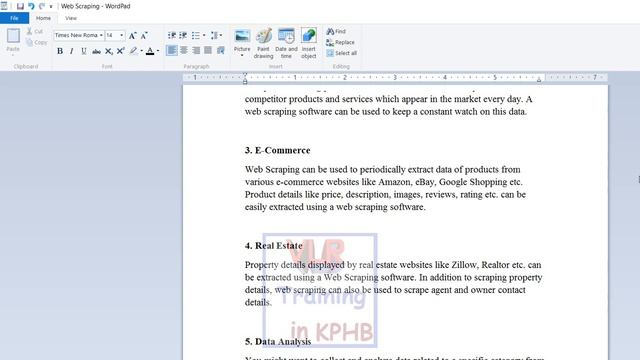The width and height of the screenshot is (640, 360).
Task: Click the heading '4. Real Estate'
Action: (x=273, y=246)
